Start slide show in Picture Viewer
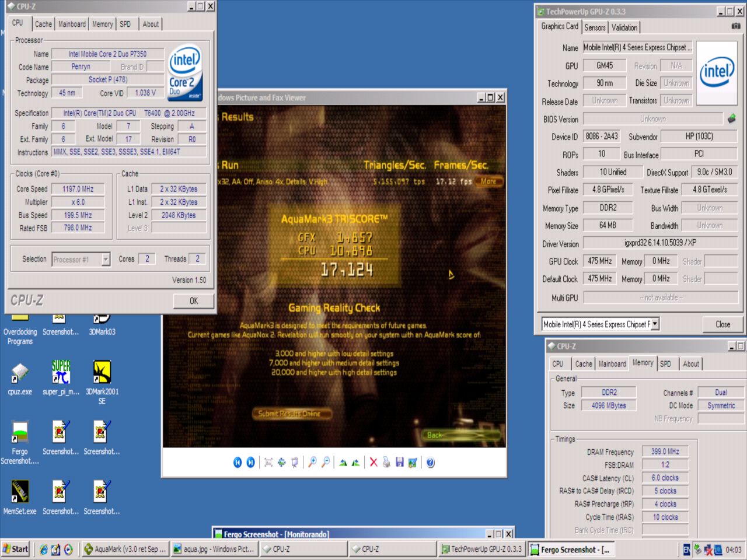747x560 pixels. coord(295,463)
